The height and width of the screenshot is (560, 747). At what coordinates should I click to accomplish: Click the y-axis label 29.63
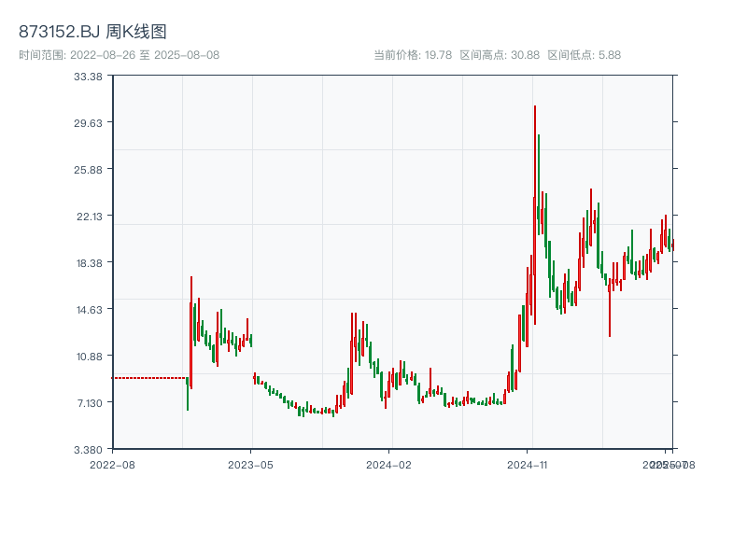[x=88, y=123]
